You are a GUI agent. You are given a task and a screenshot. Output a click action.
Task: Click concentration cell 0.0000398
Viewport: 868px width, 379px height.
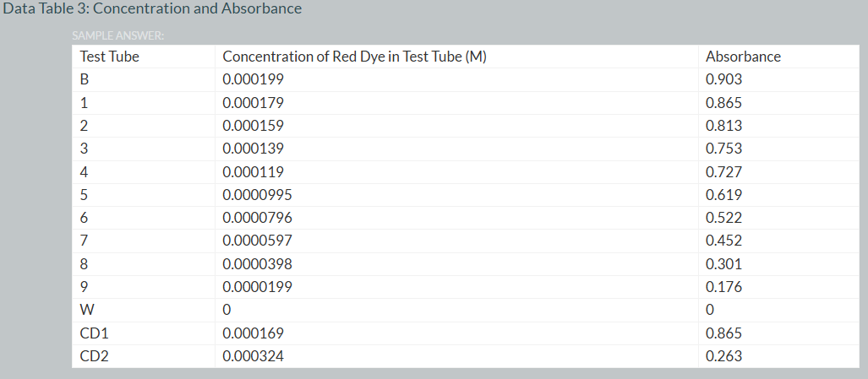[x=257, y=264]
